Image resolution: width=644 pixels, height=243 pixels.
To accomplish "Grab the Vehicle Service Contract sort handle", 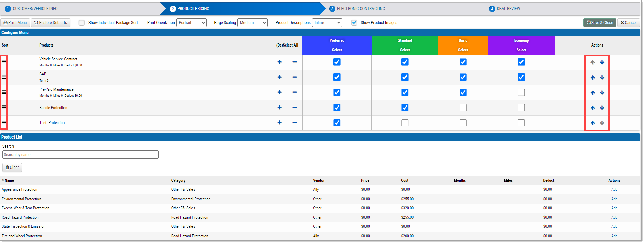I will [4, 62].
